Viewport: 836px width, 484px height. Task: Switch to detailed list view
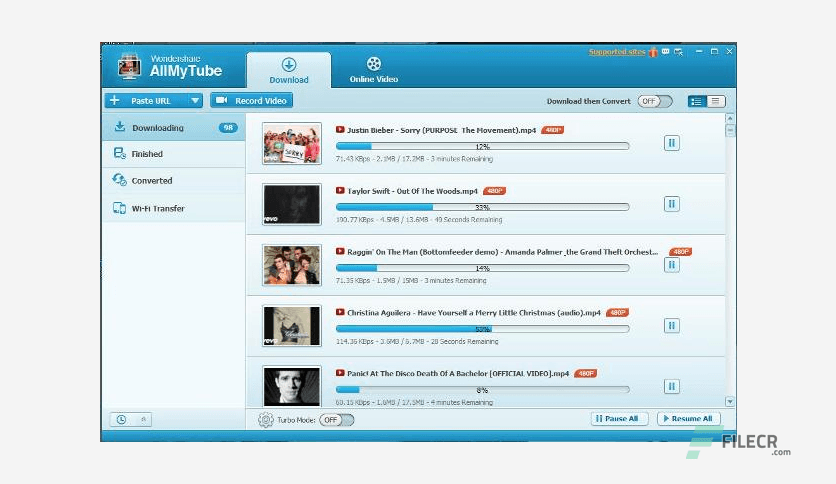[x=696, y=101]
